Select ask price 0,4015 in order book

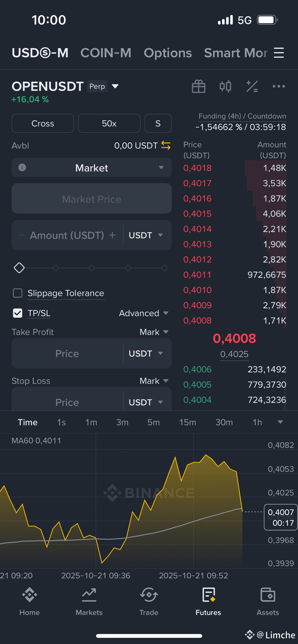click(x=197, y=213)
